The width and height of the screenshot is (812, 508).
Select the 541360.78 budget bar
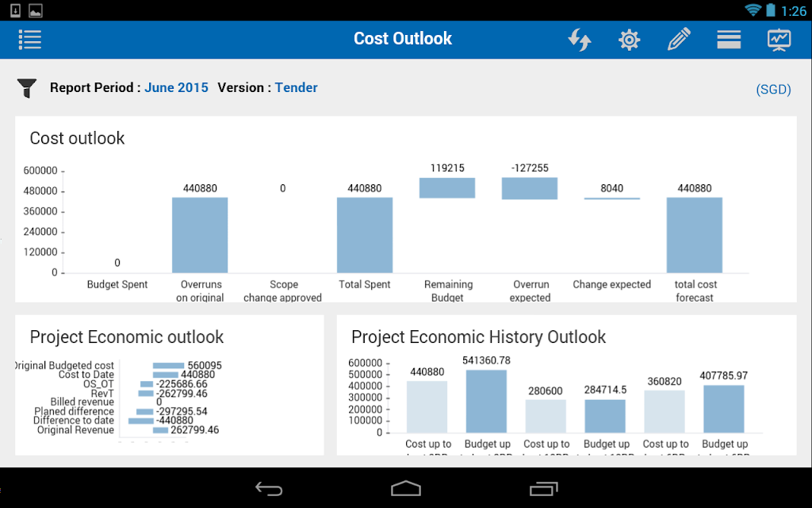(486, 401)
